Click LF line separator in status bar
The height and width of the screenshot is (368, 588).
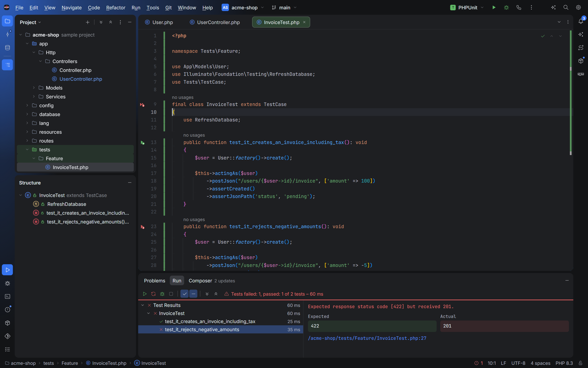coord(503,363)
